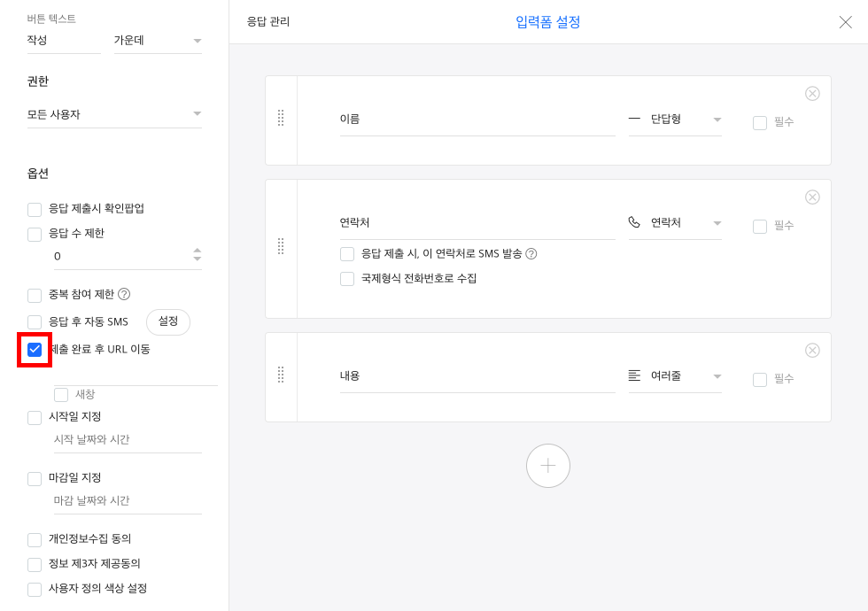This screenshot has height=611, width=868.
Task: Show the SMS 발송 help tooltip icon
Action: pyautogui.click(x=531, y=253)
